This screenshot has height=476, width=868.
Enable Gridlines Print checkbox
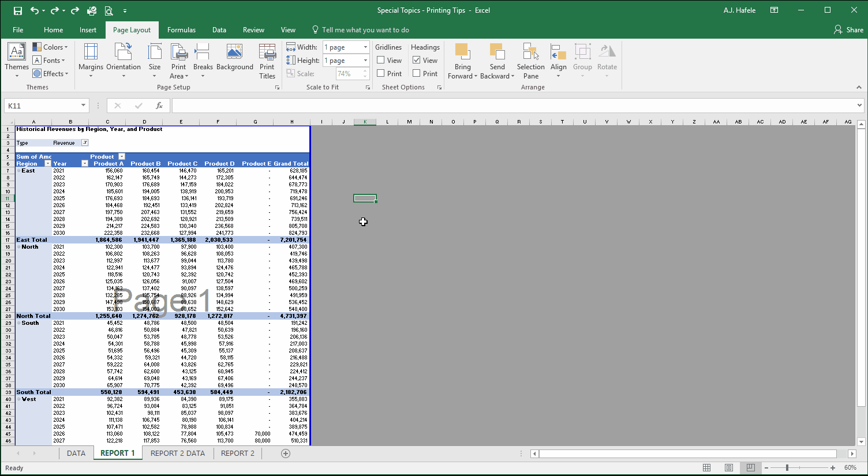pos(381,73)
